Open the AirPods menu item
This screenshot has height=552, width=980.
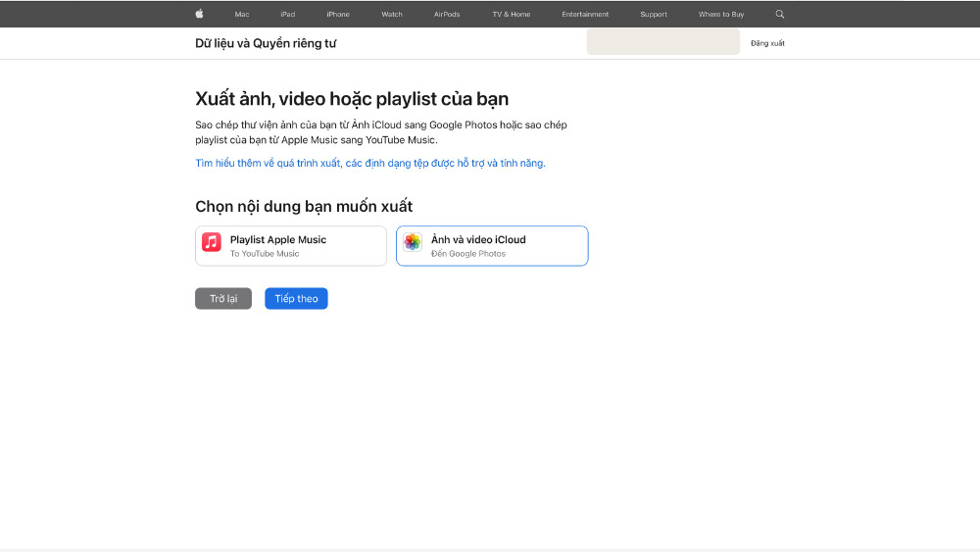447,14
